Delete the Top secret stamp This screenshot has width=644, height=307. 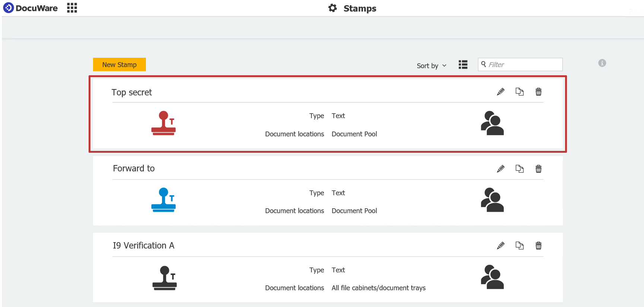[538, 92]
